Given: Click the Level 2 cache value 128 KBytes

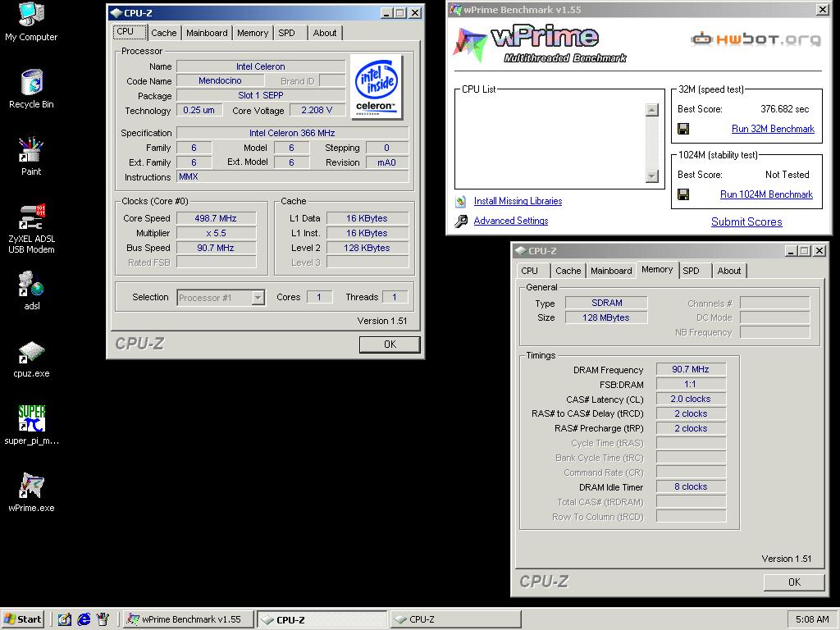Looking at the screenshot, I should pyautogui.click(x=367, y=248).
